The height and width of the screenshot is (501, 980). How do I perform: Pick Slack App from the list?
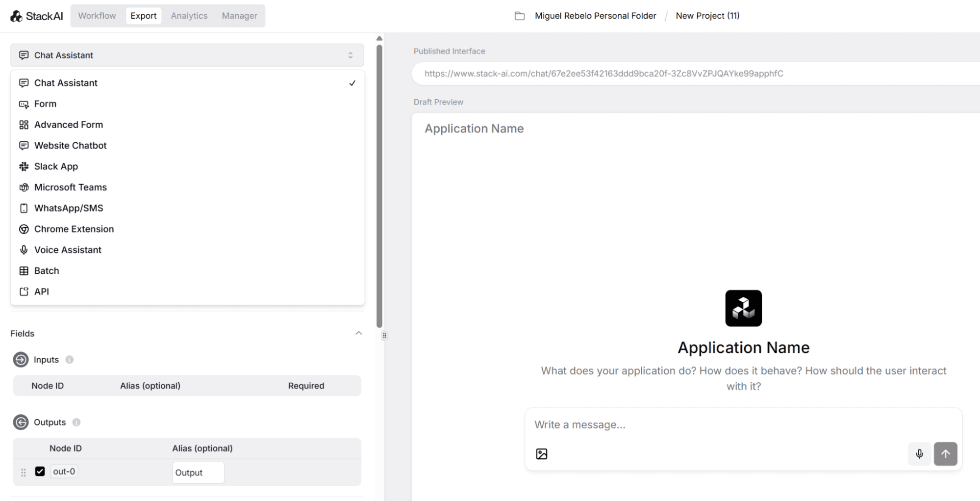click(x=187, y=166)
